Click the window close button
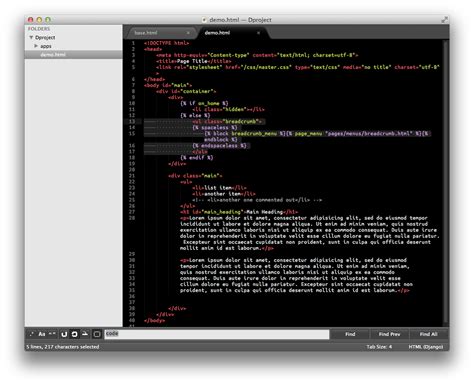Image resolution: width=474 pixels, height=385 pixels. pyautogui.click(x=30, y=20)
